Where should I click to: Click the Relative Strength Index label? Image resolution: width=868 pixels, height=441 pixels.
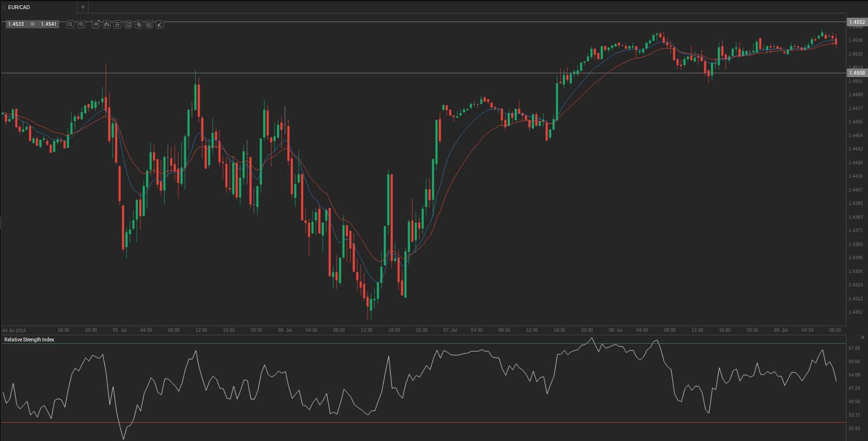click(29, 339)
